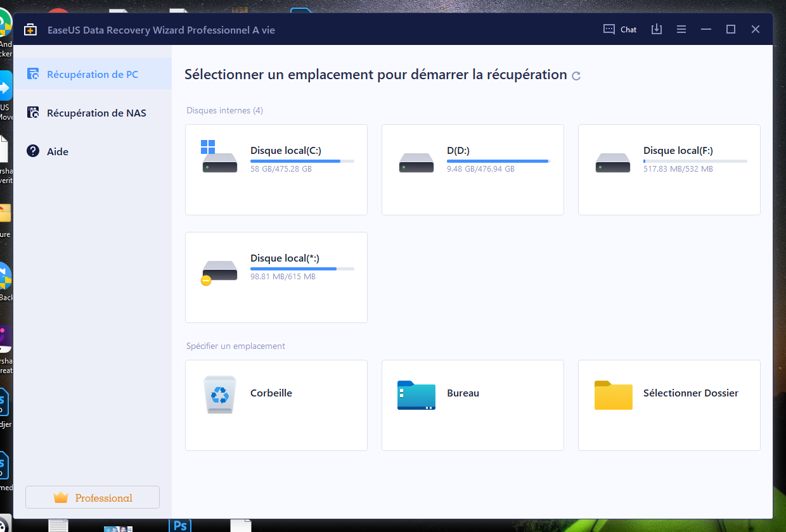Viewport: 786px width, 532px height.
Task: Minimize the EaseUS window
Action: 706,29
